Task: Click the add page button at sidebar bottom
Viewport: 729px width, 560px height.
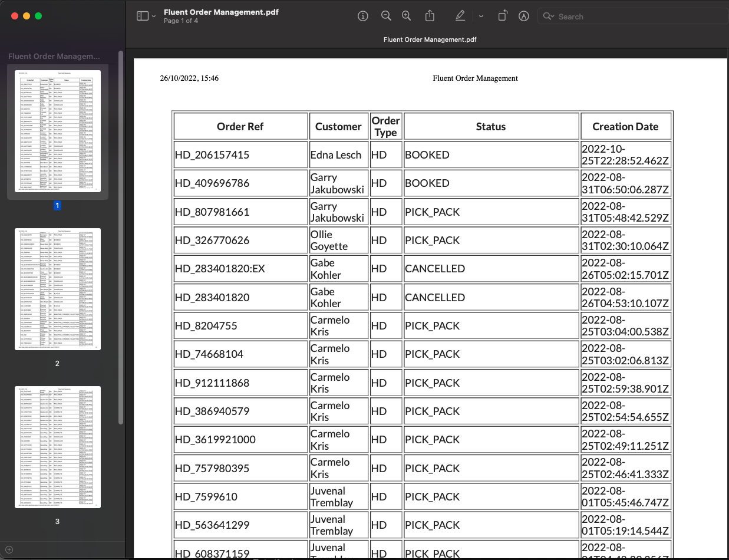Action: click(x=9, y=549)
